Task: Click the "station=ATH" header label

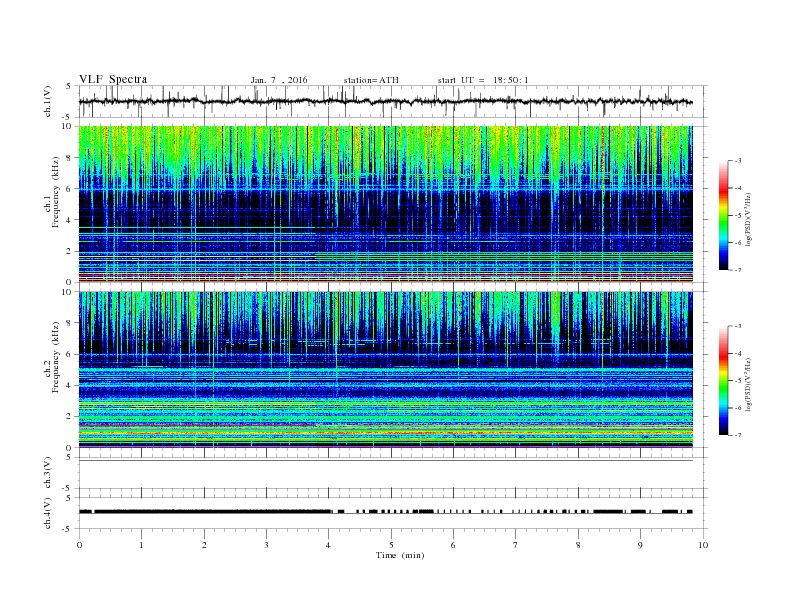Action: pyautogui.click(x=371, y=80)
